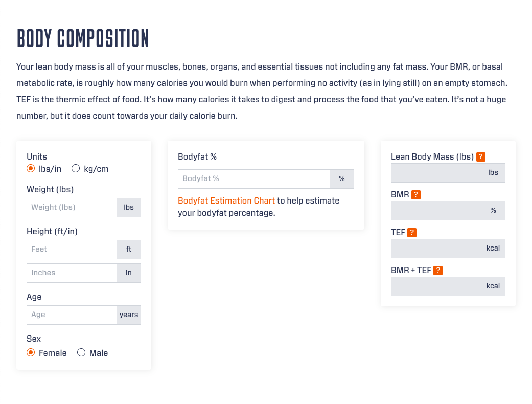The image size is (532, 404).
Task: Click into the Inches field
Action: pyautogui.click(x=72, y=273)
